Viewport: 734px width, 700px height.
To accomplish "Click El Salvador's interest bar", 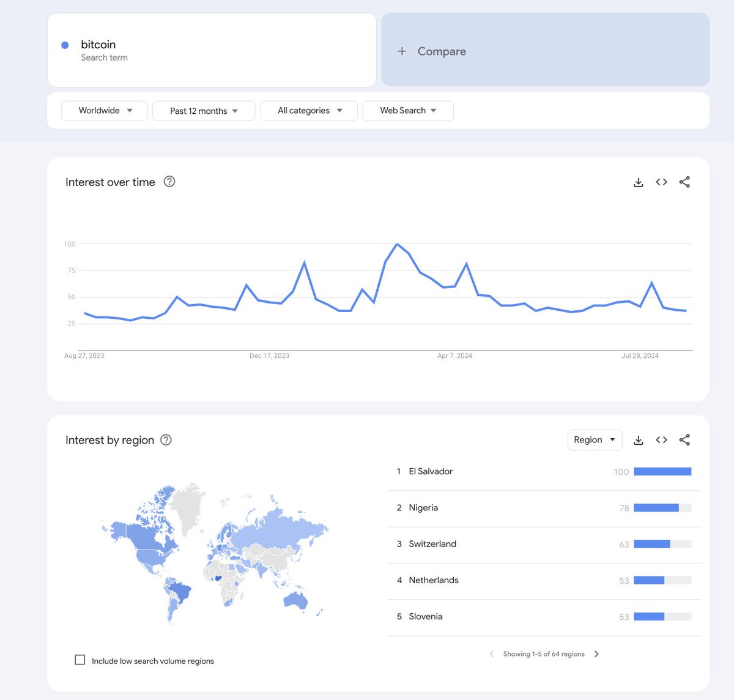I will click(x=662, y=472).
